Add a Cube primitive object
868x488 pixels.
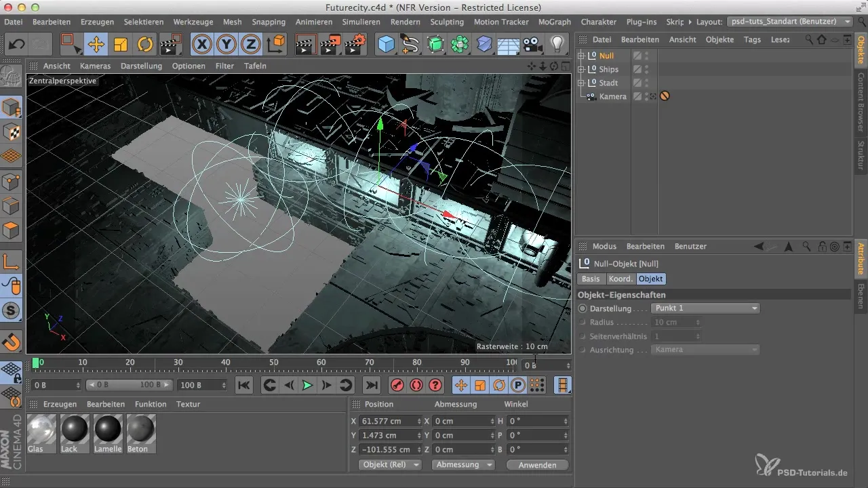(387, 45)
